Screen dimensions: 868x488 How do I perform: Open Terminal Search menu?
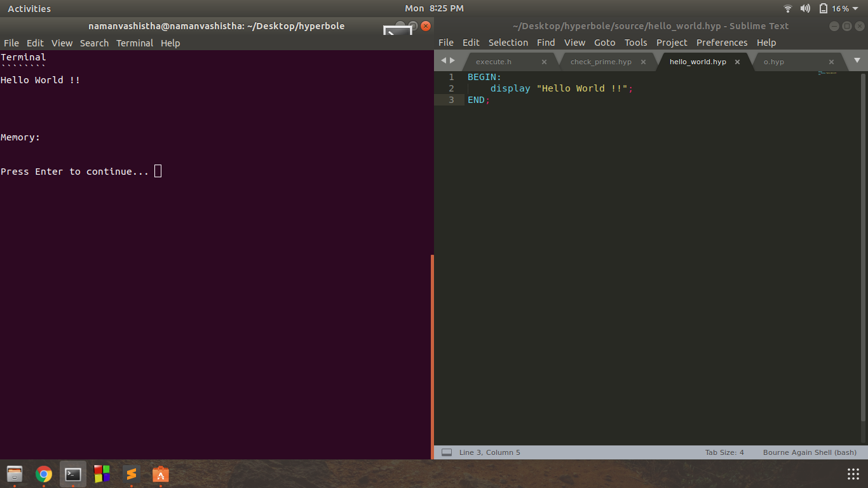[x=94, y=43]
